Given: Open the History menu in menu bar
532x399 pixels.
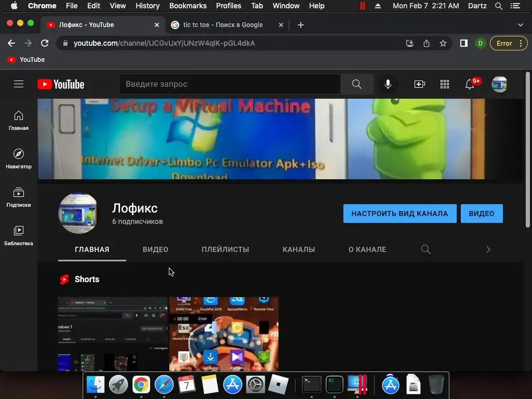Looking at the screenshot, I should [148, 6].
